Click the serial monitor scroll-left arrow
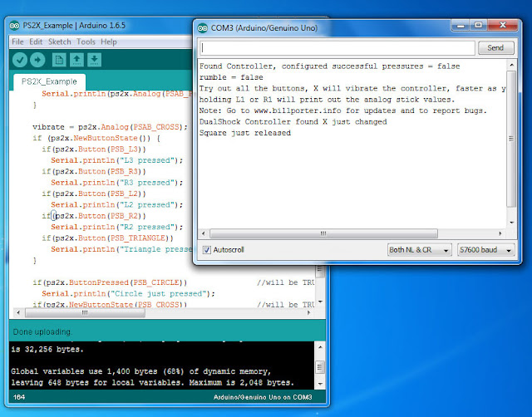This screenshot has height=417, width=532. pyautogui.click(x=204, y=233)
